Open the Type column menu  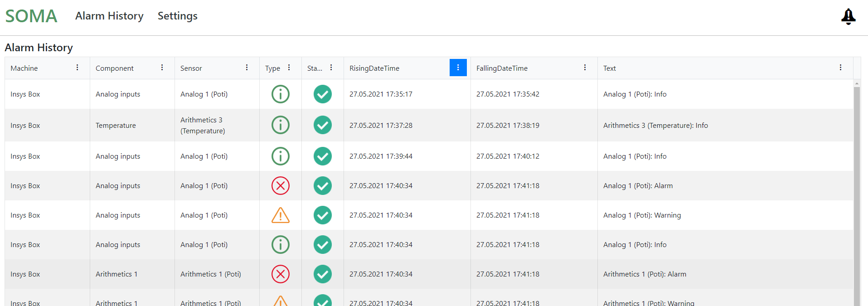[289, 68]
